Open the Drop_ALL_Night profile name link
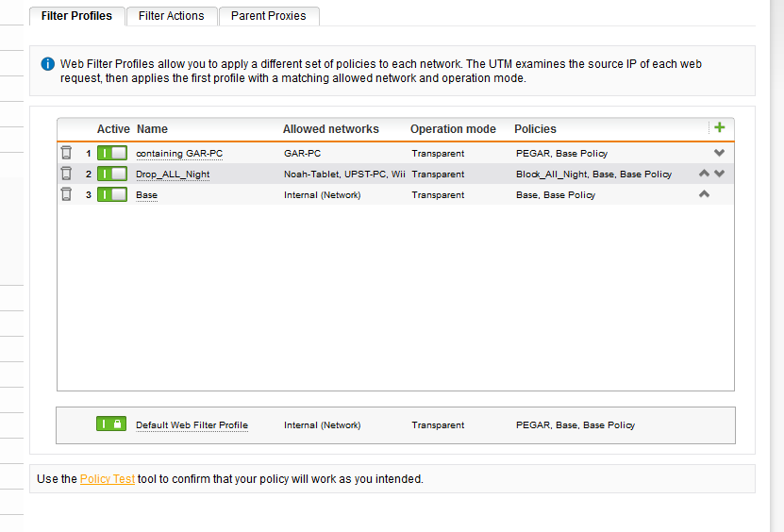Viewport: 784px width, 532px height. [x=173, y=175]
